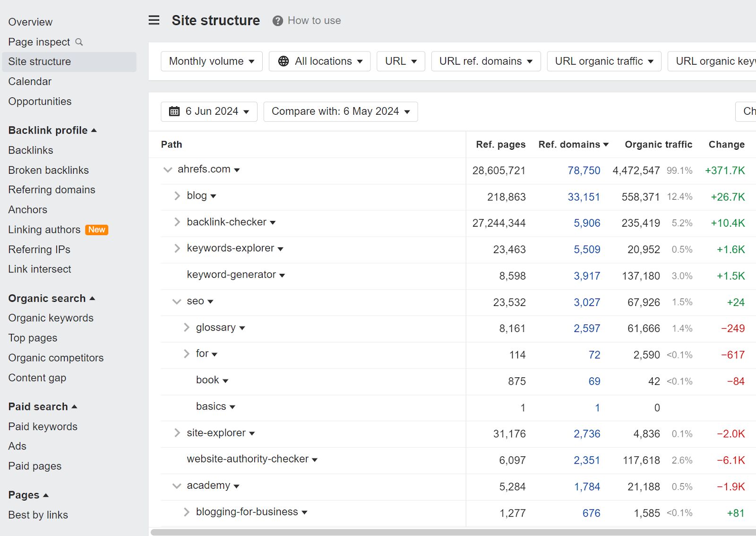This screenshot has height=536, width=756.
Task: Open the 78,750 referring domains link
Action: tap(585, 170)
